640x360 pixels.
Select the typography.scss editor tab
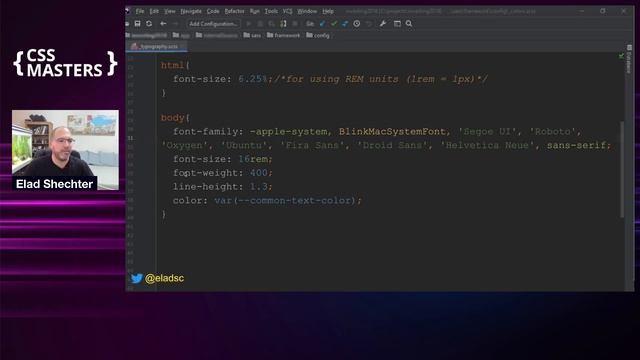156,47
